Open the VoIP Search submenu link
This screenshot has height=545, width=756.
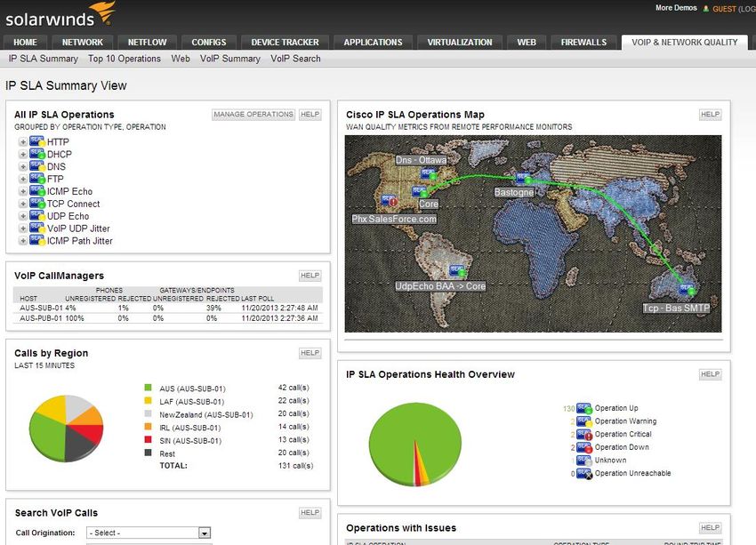tap(295, 59)
